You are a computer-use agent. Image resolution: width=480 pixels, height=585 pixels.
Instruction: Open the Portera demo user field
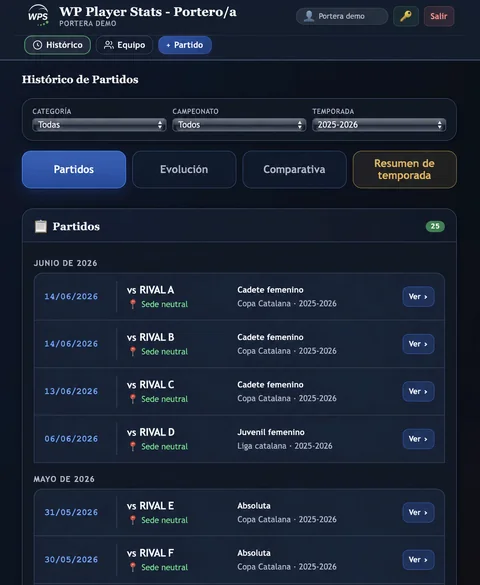pos(342,16)
